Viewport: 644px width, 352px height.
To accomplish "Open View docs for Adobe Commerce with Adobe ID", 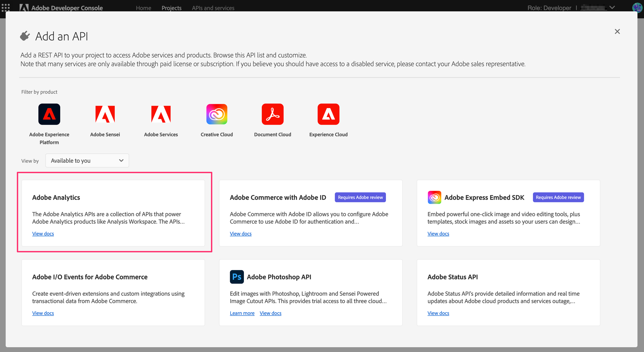I will pyautogui.click(x=241, y=234).
